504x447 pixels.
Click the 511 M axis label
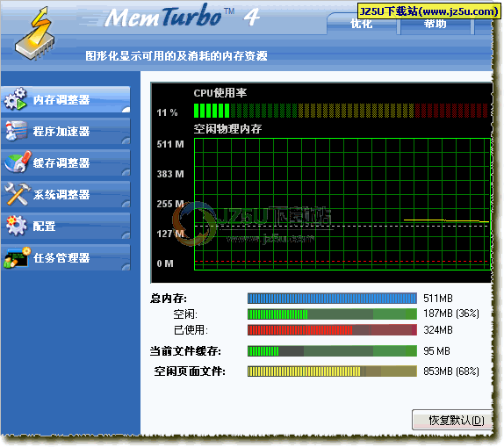point(170,144)
